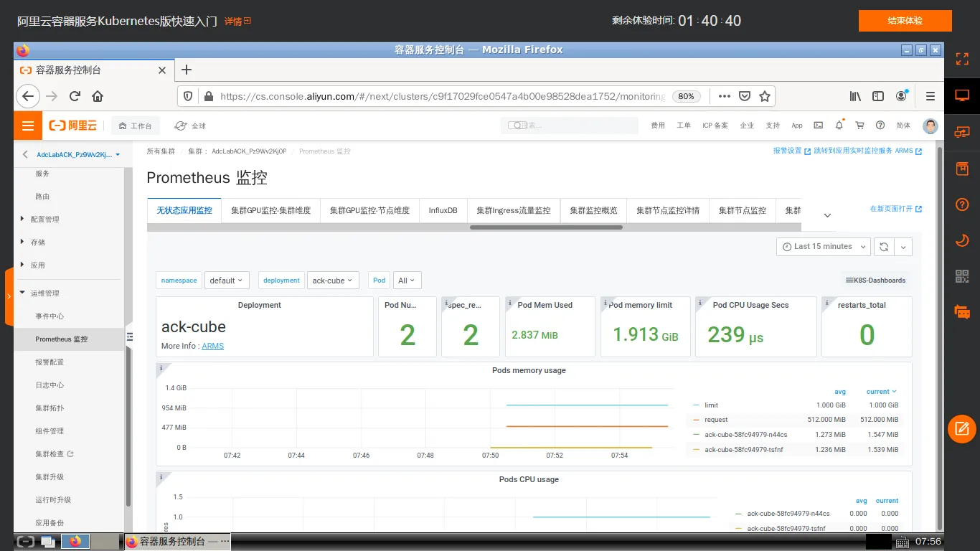
Task: Switch to 集群Ingress流量监控 tab
Action: [x=513, y=210]
